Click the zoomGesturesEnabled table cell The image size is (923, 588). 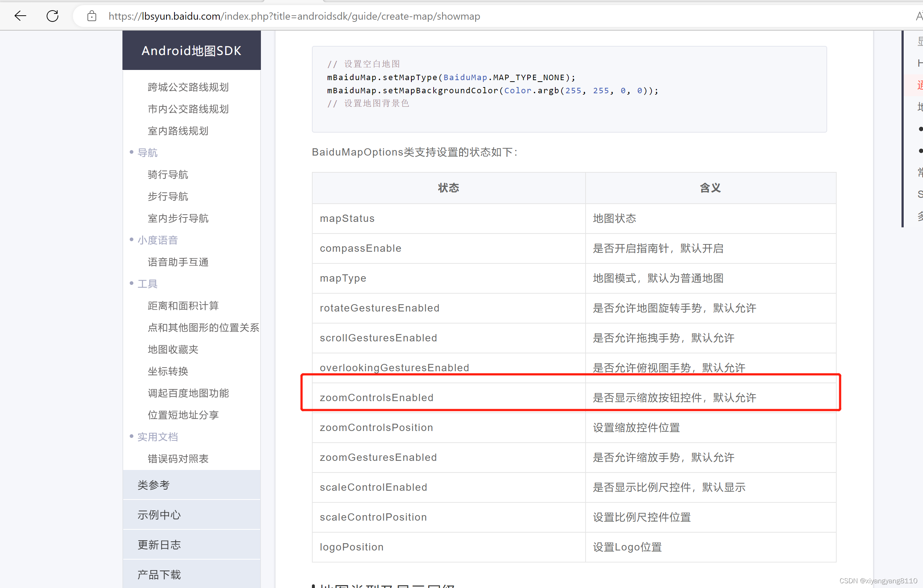click(x=449, y=457)
